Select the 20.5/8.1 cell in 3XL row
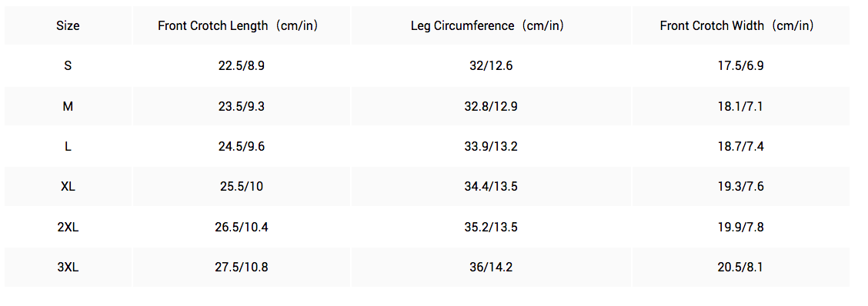 click(x=740, y=268)
